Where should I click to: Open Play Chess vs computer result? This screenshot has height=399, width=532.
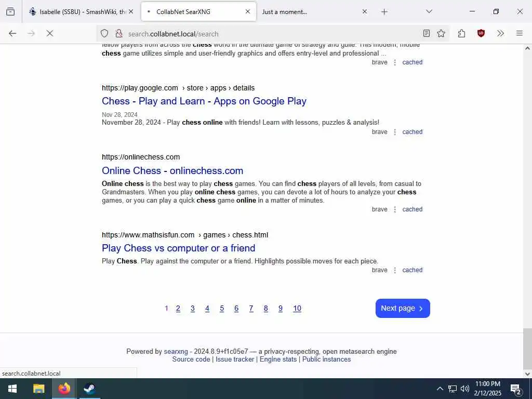point(179,248)
